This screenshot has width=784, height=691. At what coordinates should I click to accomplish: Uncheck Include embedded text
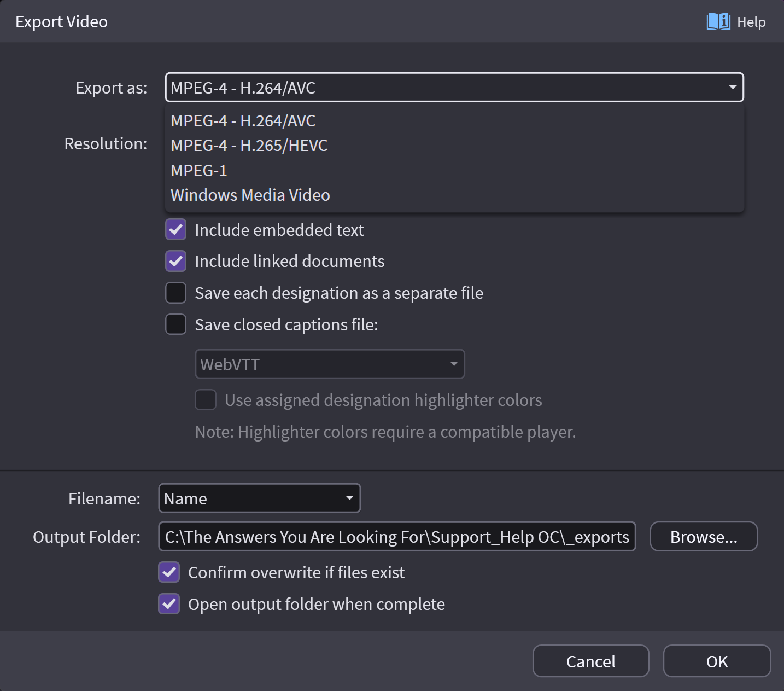(x=176, y=230)
